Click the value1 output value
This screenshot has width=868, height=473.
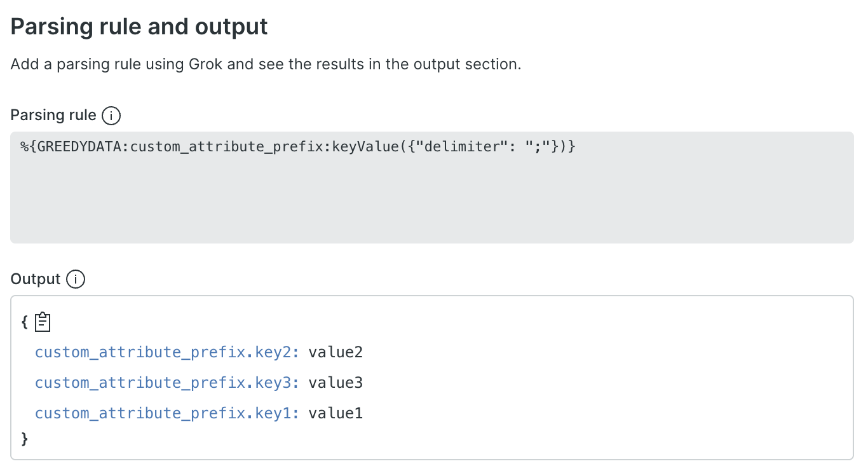[336, 413]
